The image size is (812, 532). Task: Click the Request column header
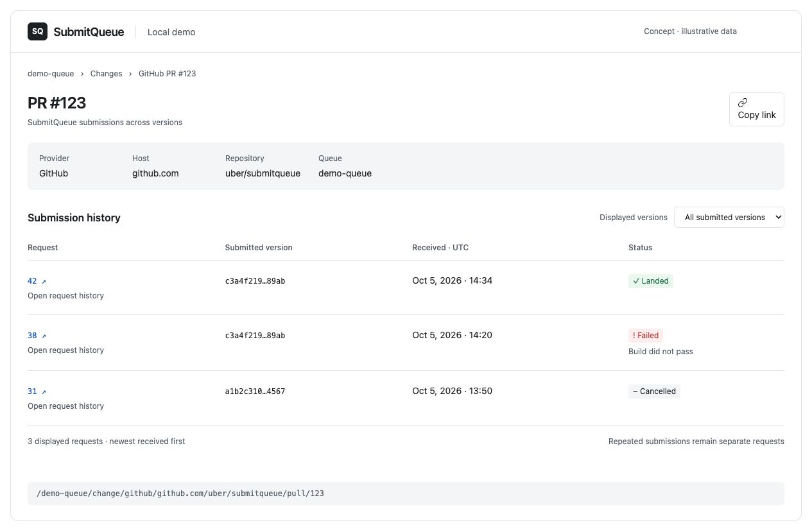(42, 248)
